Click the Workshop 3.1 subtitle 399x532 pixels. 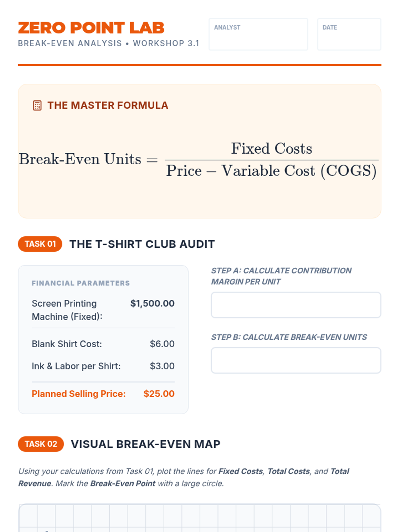click(108, 44)
